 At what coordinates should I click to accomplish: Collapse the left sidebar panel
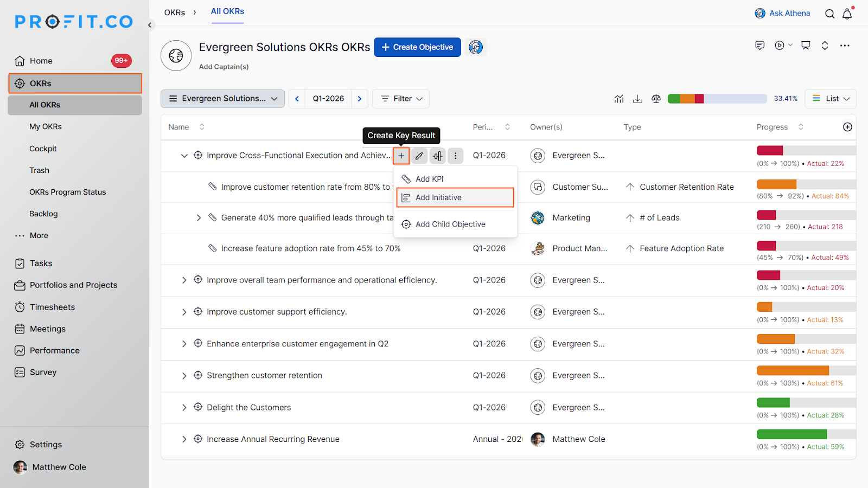pyautogui.click(x=150, y=25)
